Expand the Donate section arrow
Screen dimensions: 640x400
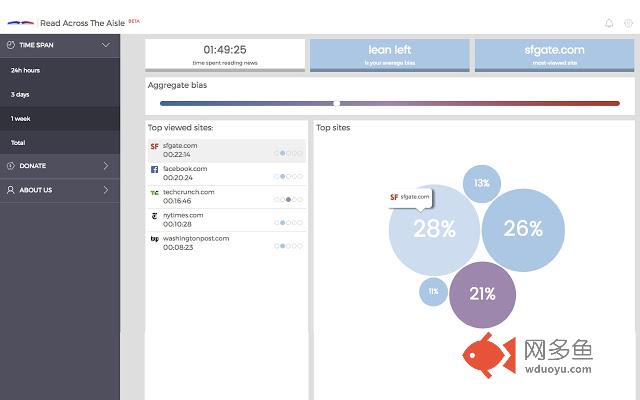[106, 166]
